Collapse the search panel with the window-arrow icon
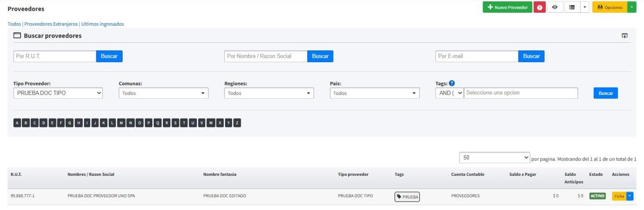 tap(625, 36)
